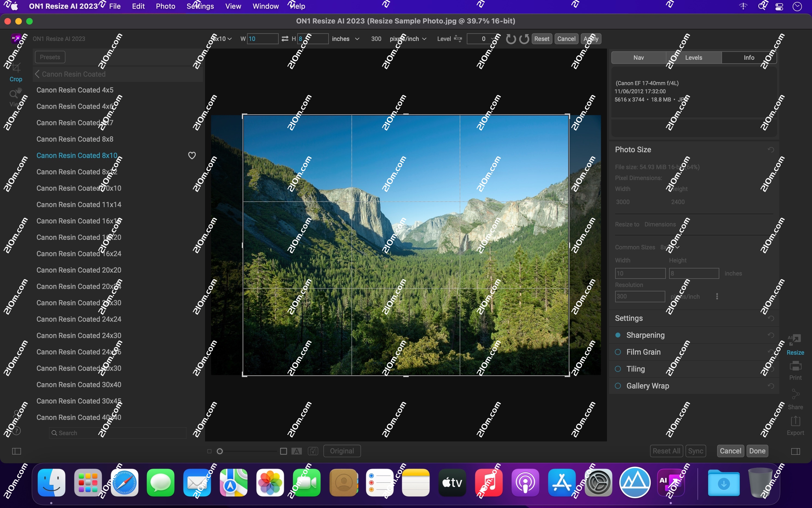Click the Export icon
Screen dimensions: 812x508
(796, 424)
